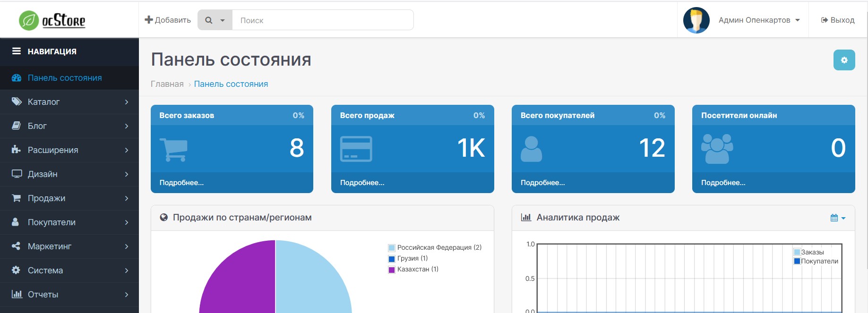Expand the Каталог menu section
The height and width of the screenshot is (313, 868).
(69, 102)
